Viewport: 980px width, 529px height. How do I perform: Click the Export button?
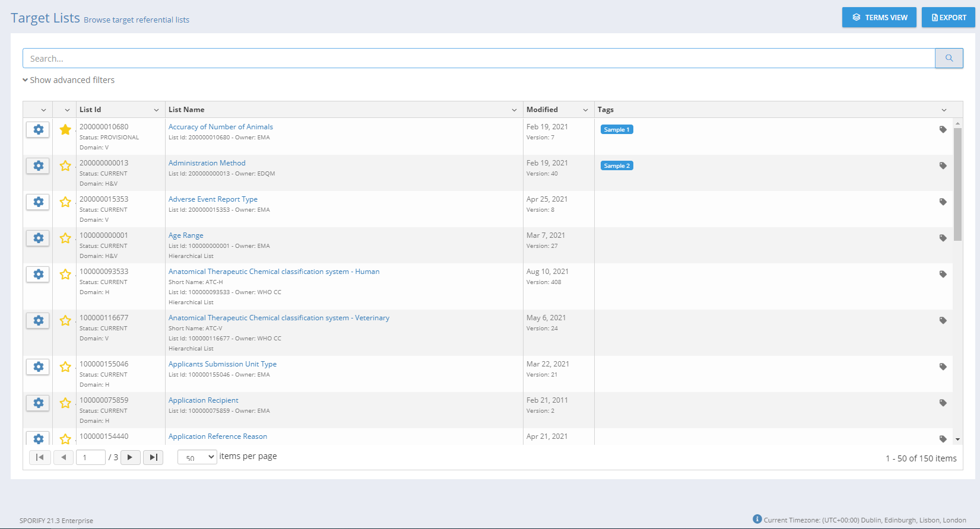click(x=948, y=17)
